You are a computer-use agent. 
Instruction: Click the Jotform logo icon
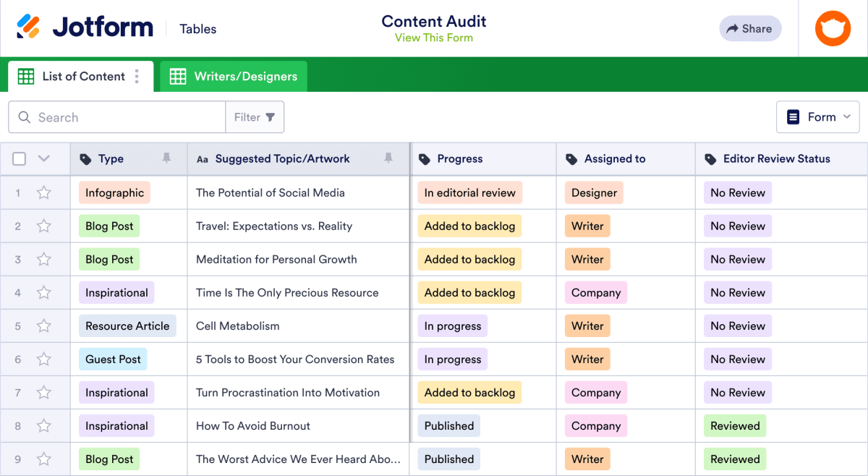[29, 27]
